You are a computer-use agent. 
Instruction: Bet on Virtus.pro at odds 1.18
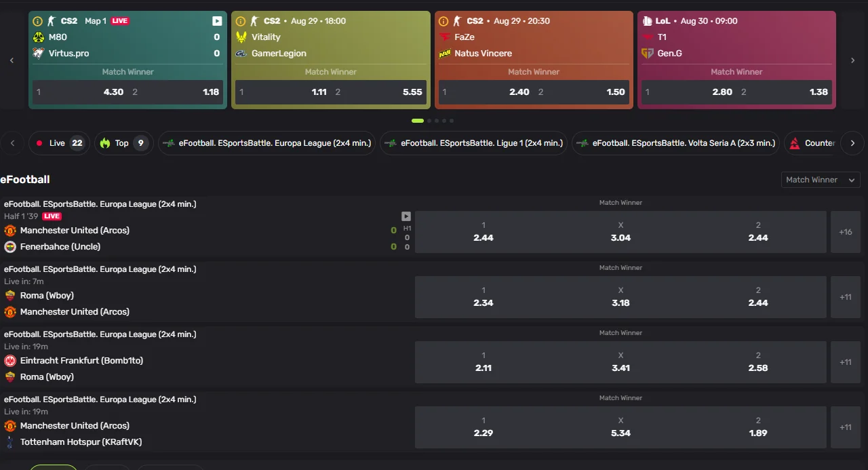(x=176, y=92)
